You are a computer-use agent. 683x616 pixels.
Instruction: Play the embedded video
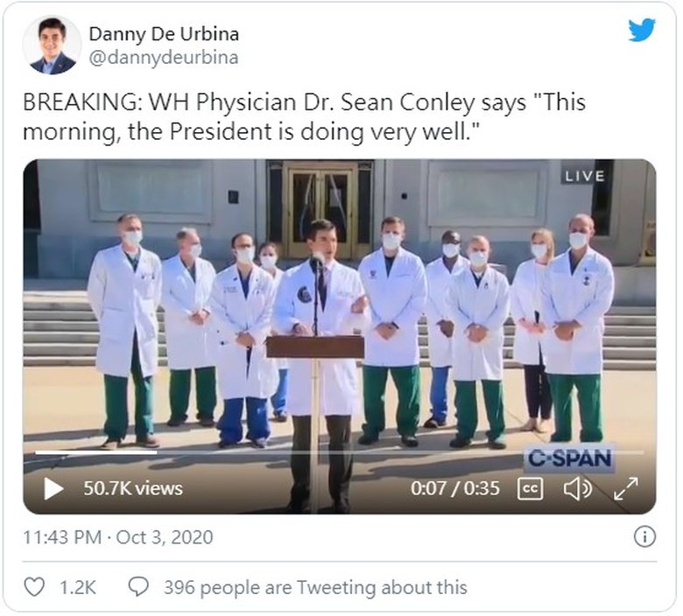point(53,488)
